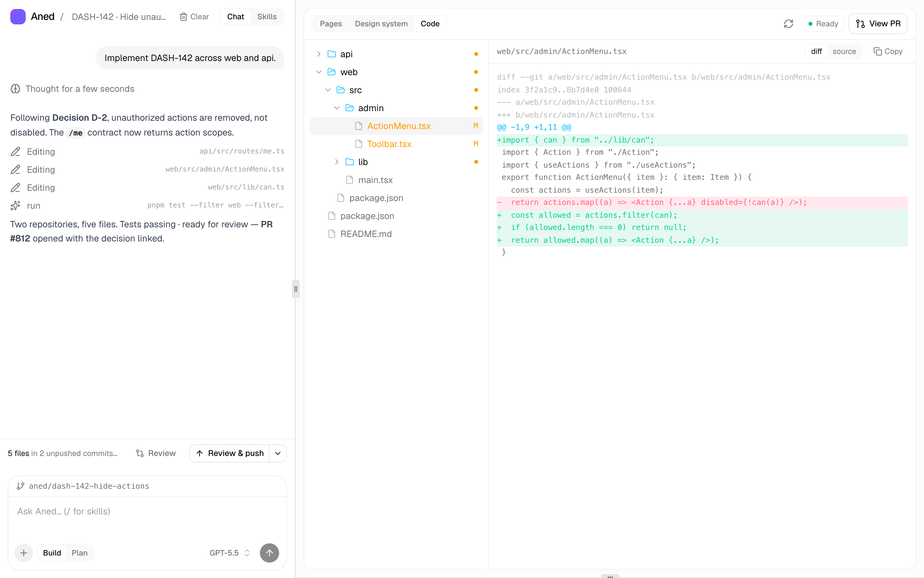Click the README.md file icon
The height and width of the screenshot is (578, 924).
pos(331,233)
